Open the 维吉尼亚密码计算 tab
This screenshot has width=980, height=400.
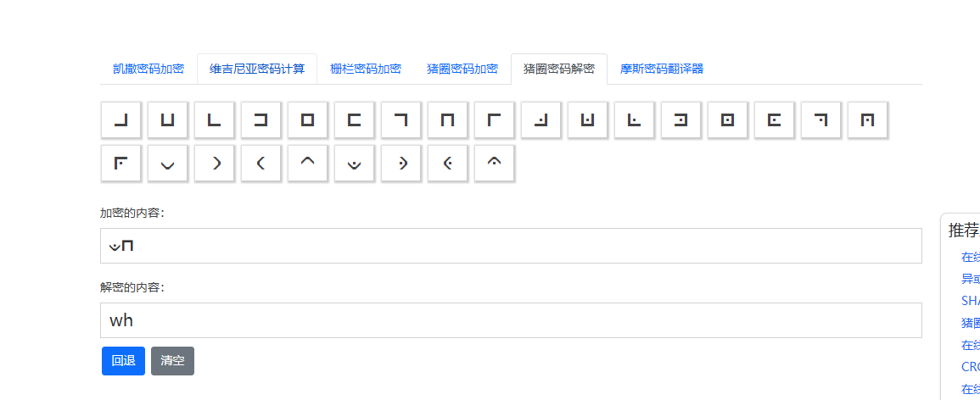click(257, 69)
